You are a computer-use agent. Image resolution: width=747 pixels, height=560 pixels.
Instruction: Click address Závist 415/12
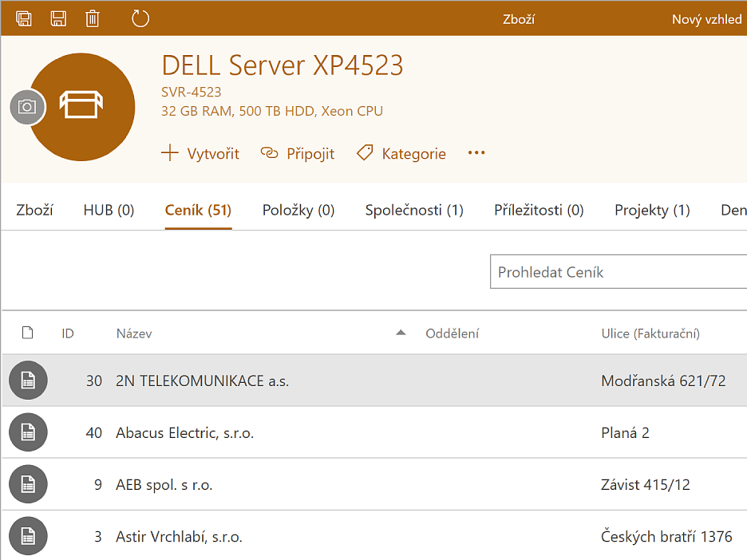[x=646, y=485]
